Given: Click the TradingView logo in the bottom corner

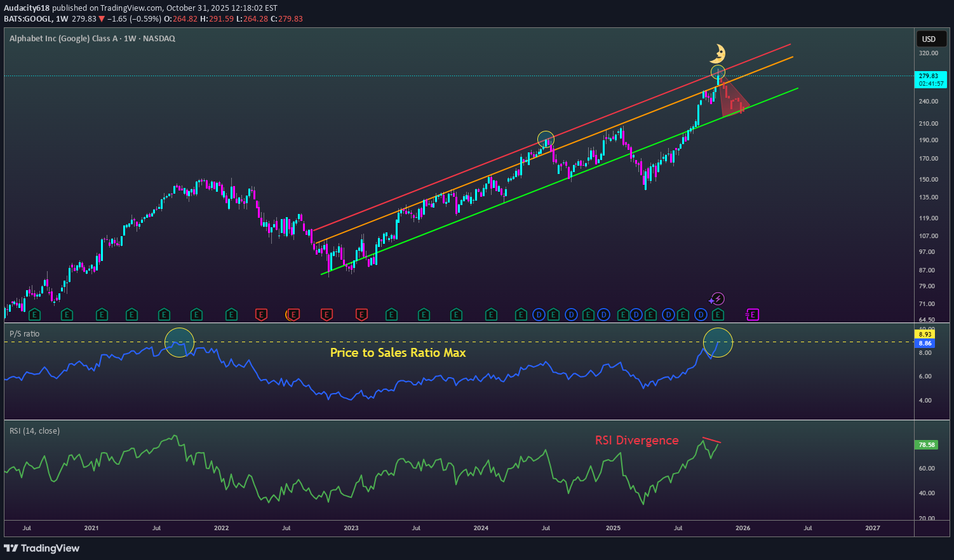Looking at the screenshot, I should [x=42, y=548].
